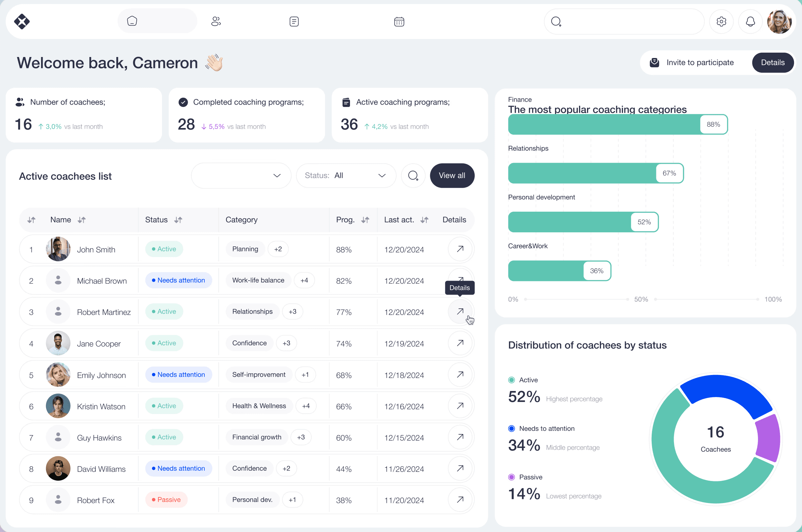Open the notifications bell icon
802x532 pixels.
coord(750,22)
